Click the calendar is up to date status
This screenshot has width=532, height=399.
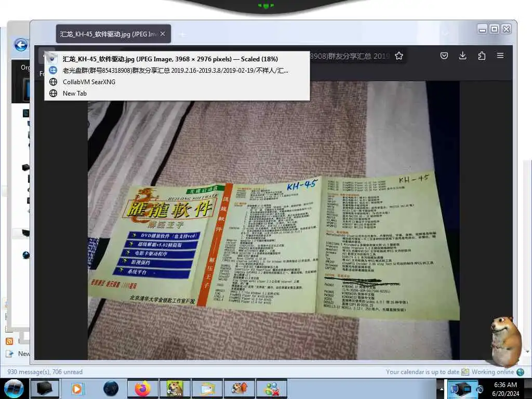(x=422, y=372)
